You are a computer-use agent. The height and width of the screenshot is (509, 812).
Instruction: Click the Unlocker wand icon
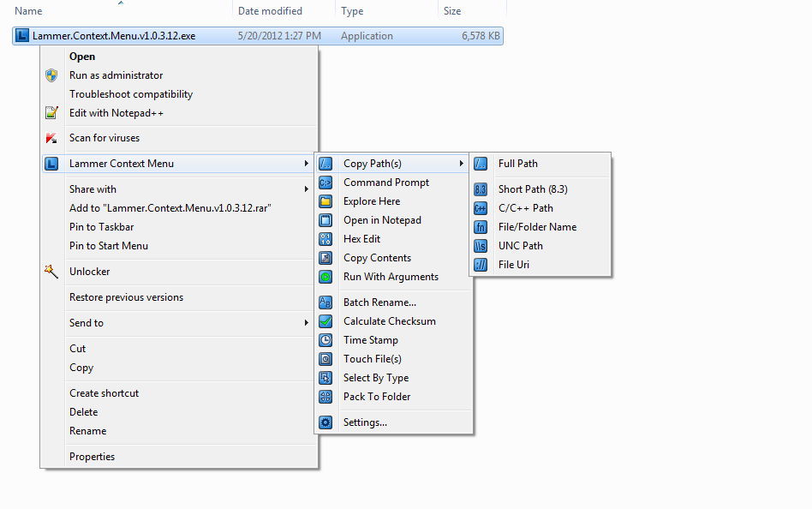pos(51,271)
